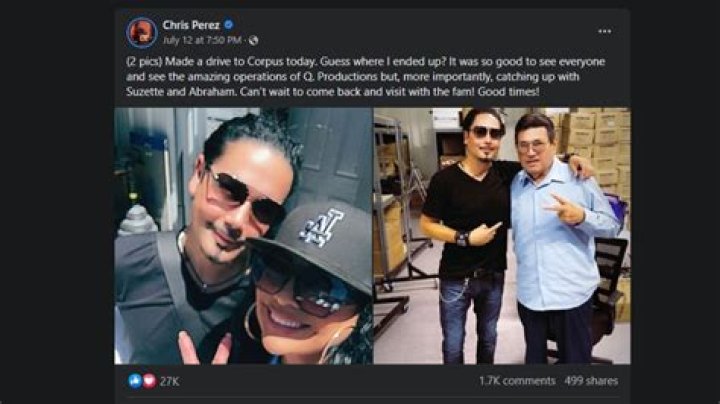Open the left selfie photo with black cap
720x404 pixels.
243,236
